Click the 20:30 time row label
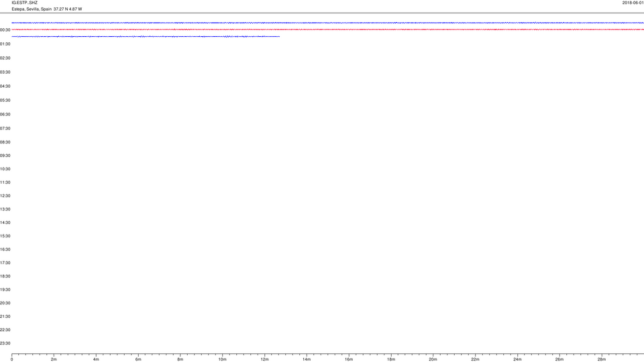The height and width of the screenshot is (362, 644). (5, 303)
